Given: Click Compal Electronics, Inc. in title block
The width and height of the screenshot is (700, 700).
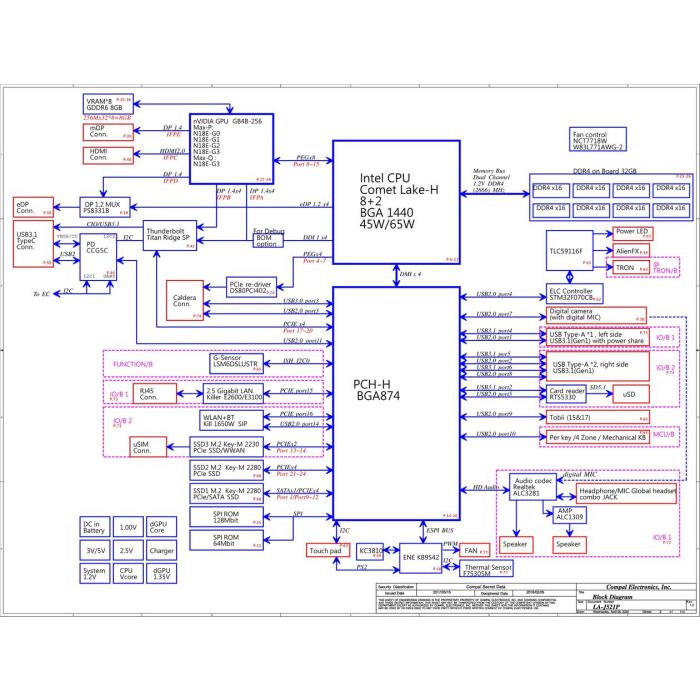Looking at the screenshot, I should click(639, 587).
